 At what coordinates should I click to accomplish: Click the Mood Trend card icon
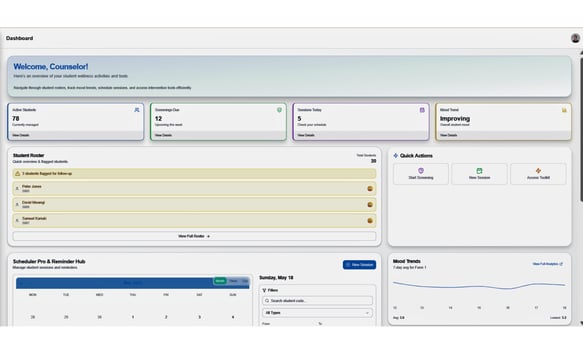tap(564, 110)
